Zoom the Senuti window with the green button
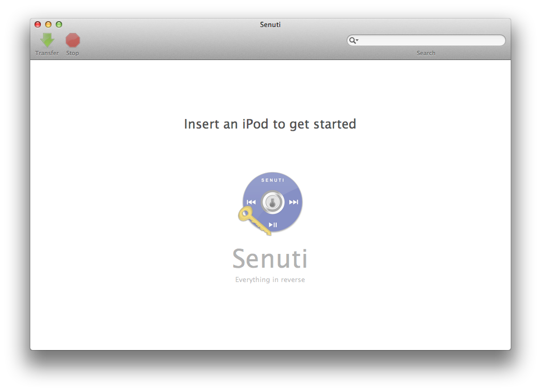 [59, 24]
